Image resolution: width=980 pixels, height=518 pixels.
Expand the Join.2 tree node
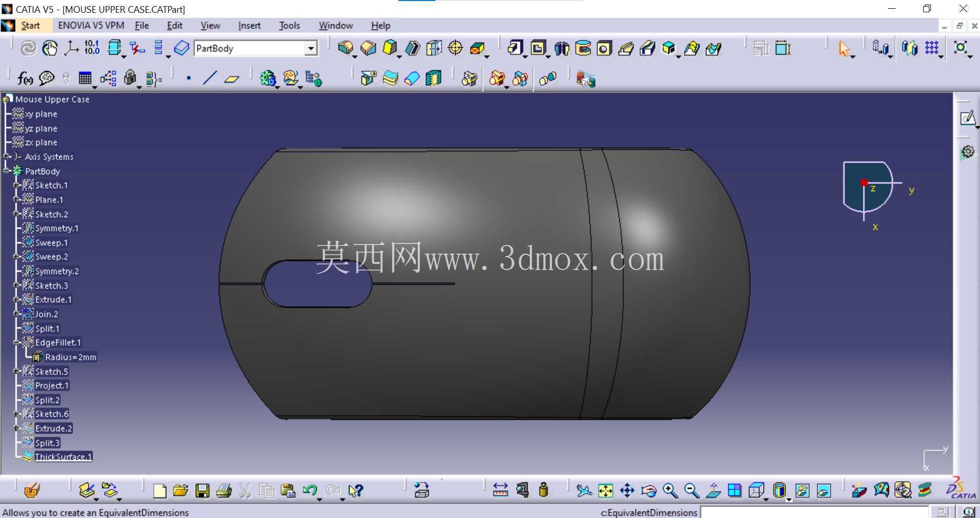pos(16,313)
